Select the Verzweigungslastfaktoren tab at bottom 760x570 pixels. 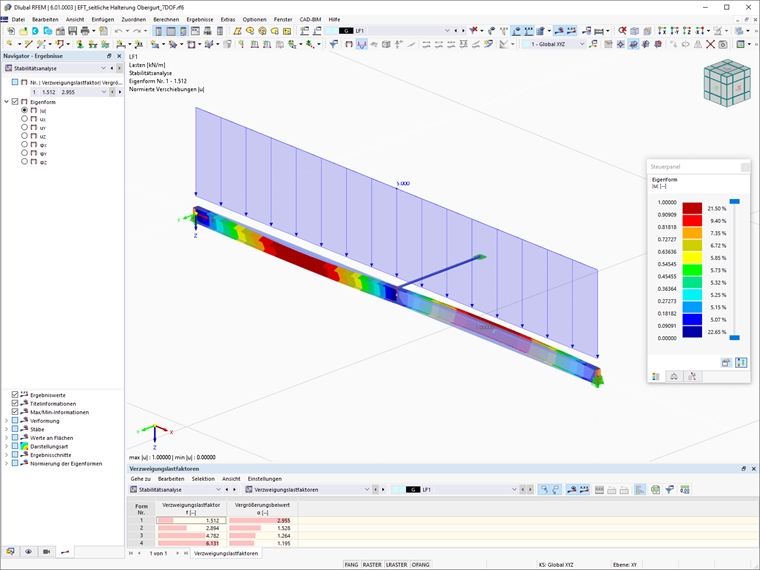225,553
